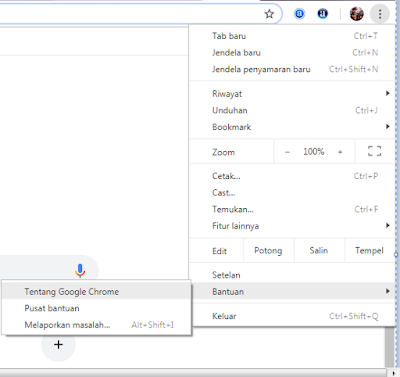
Task: Open Jendela baru menu item
Action: (x=292, y=53)
